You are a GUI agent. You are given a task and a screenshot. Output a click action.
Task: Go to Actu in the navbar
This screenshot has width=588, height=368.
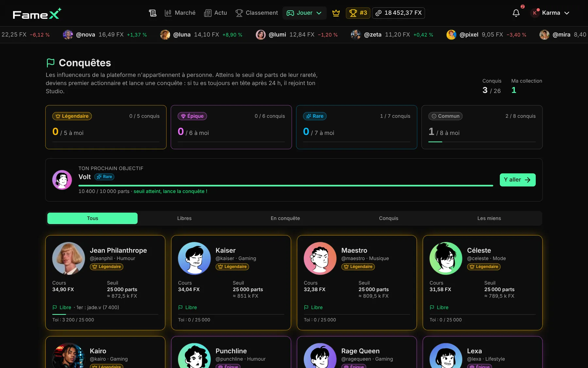[x=216, y=13]
